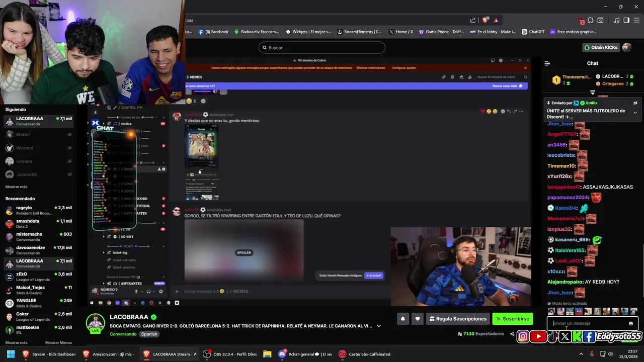
Task: Switch to the Discord #chat-general taskbar window
Action: click(x=306, y=354)
